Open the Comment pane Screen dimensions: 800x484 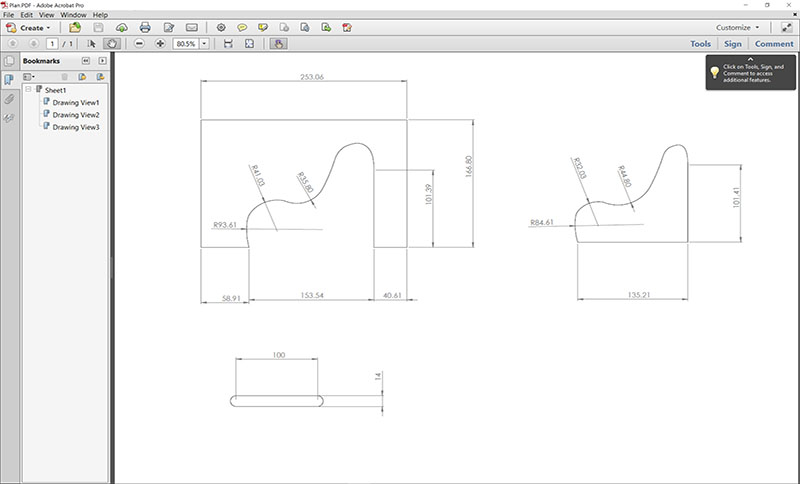pyautogui.click(x=774, y=44)
